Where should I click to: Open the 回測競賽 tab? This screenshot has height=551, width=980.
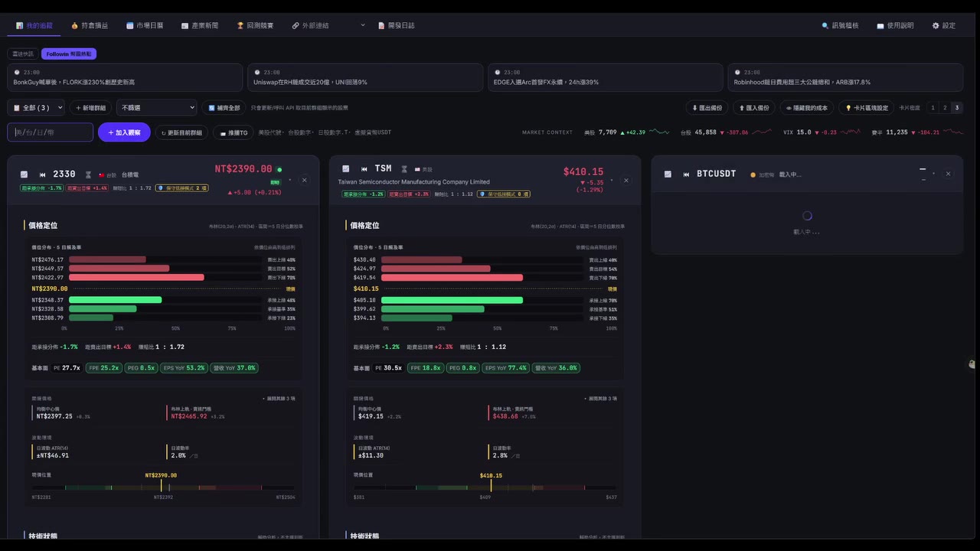click(x=255, y=25)
